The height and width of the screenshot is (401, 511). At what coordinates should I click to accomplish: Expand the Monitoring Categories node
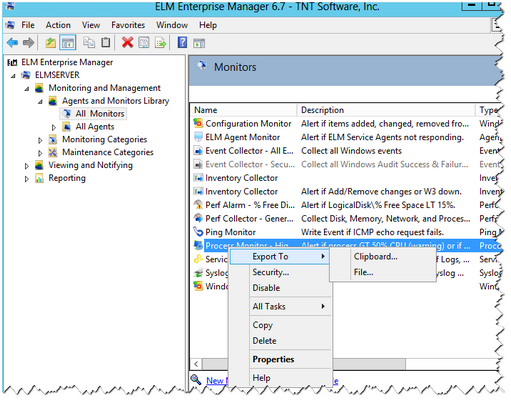[40, 140]
